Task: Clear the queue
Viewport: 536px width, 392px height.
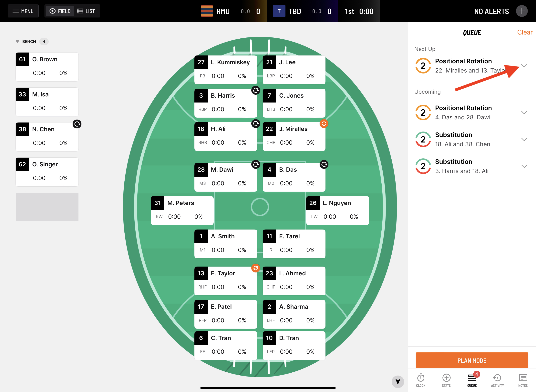Action: point(524,32)
